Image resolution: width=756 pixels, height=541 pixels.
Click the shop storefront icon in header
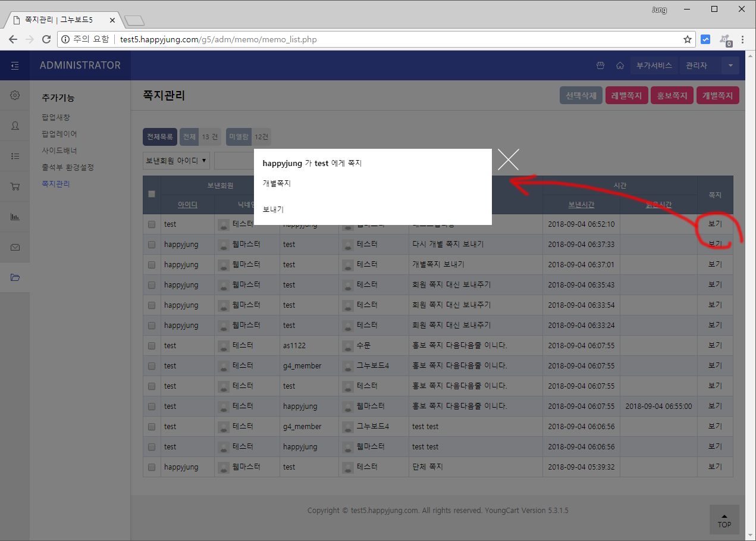[x=601, y=65]
